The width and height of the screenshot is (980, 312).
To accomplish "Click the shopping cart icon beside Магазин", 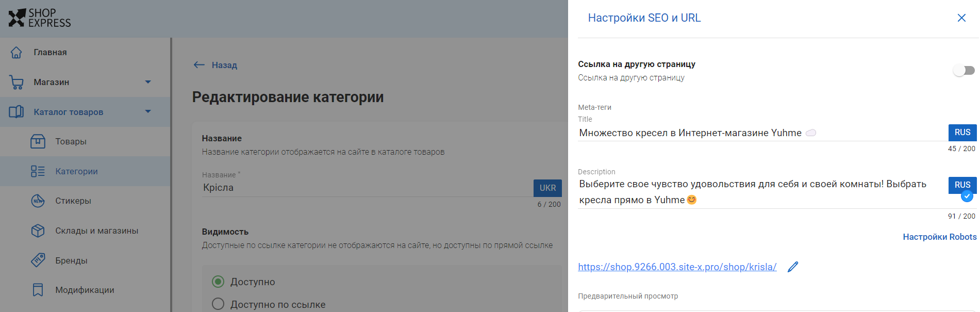I will (x=16, y=82).
